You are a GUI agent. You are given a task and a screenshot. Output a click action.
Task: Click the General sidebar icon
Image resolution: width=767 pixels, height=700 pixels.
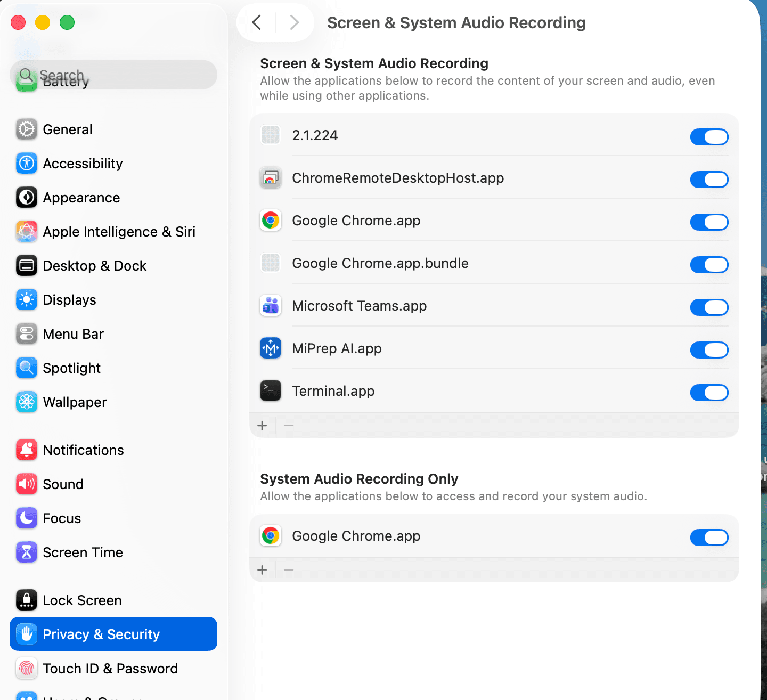point(27,129)
